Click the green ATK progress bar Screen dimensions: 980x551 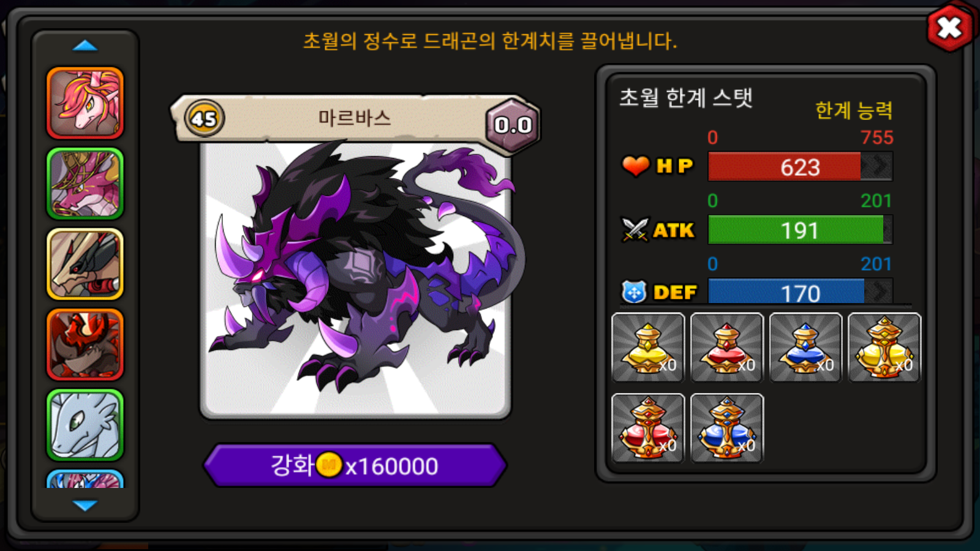point(800,230)
